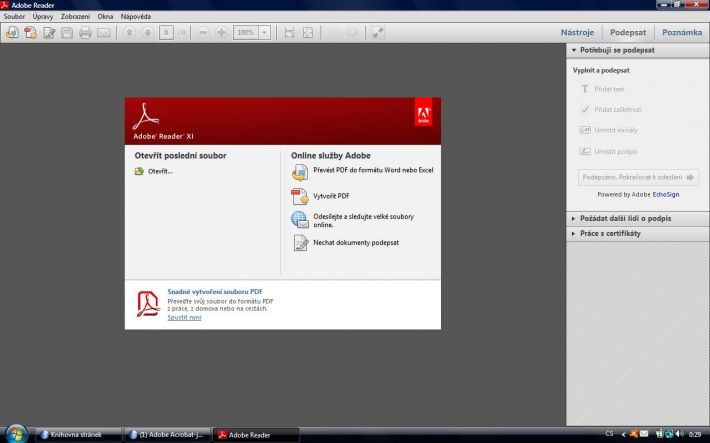Collapse the Potřebuji se podepsat section

[638, 50]
